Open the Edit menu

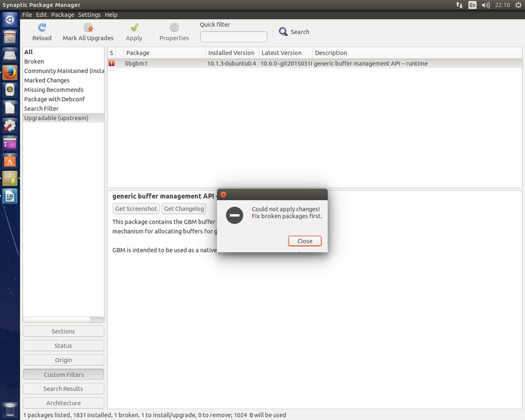[41, 15]
